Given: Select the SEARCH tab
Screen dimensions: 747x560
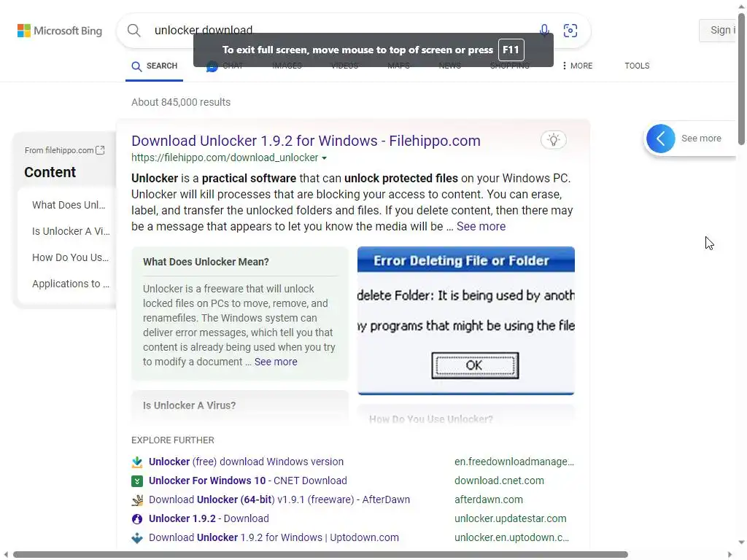Looking at the screenshot, I should click(x=155, y=66).
